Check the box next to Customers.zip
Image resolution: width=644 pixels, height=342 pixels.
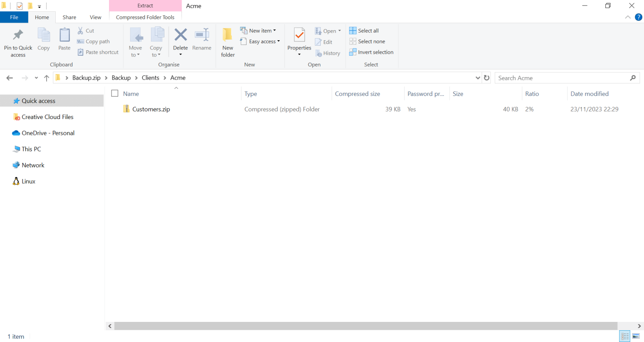[115, 109]
